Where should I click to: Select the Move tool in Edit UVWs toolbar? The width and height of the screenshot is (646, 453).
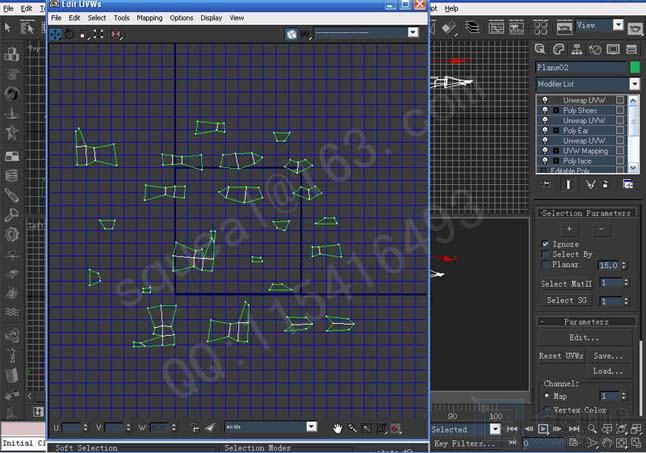(x=56, y=33)
